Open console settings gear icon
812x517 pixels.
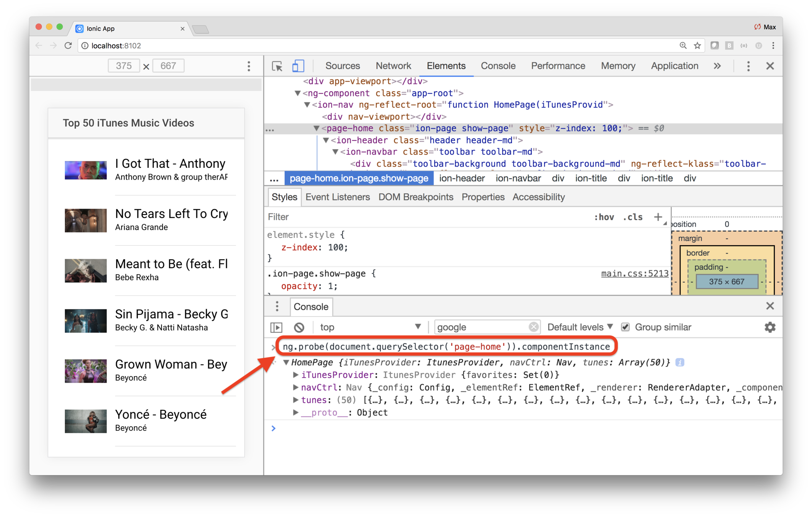click(770, 327)
